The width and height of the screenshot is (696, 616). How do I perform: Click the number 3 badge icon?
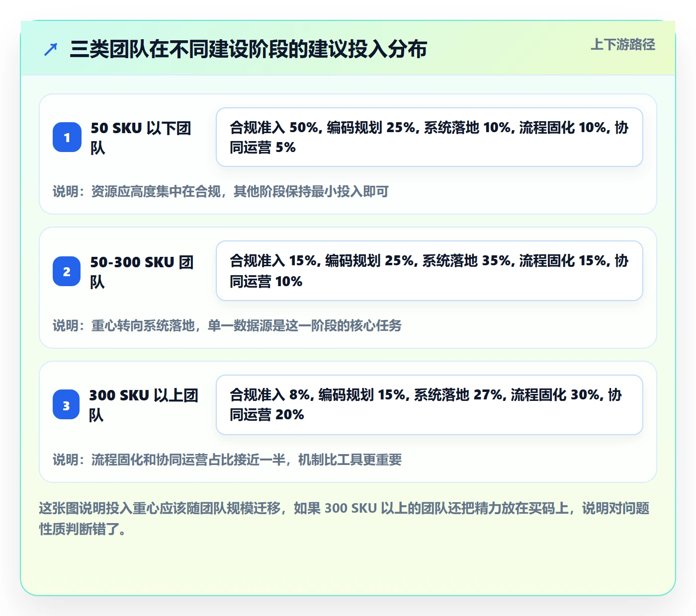[x=66, y=405]
